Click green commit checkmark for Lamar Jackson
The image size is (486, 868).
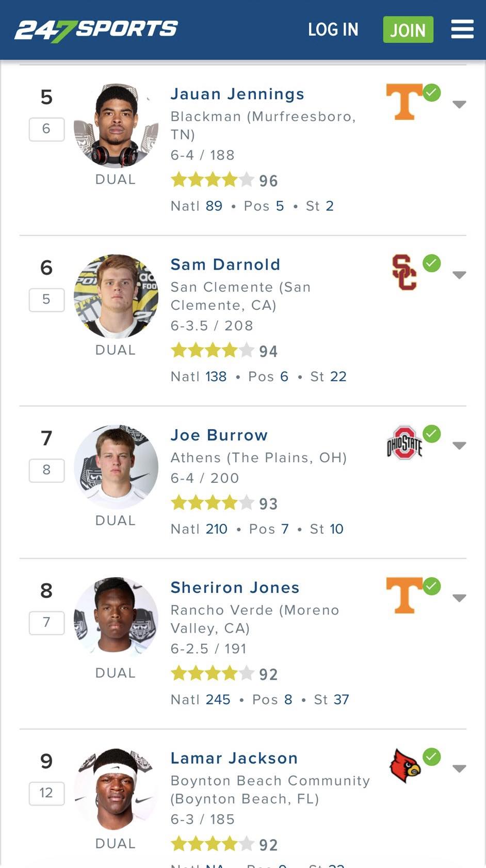click(x=432, y=757)
